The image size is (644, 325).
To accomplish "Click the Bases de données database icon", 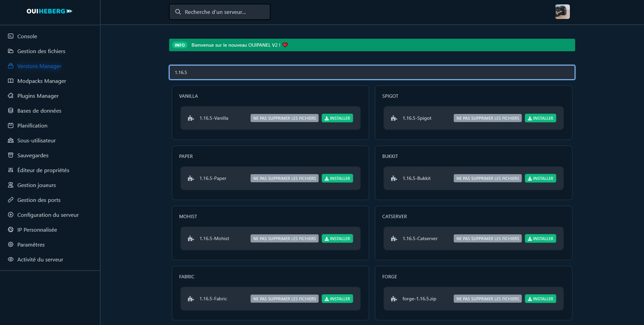I will 11,111.
